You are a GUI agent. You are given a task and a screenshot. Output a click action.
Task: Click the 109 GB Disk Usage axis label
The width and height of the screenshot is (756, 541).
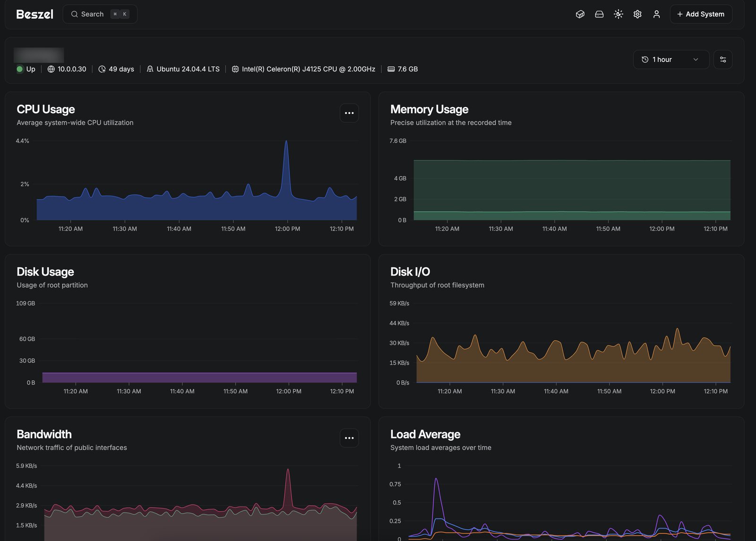(26, 303)
